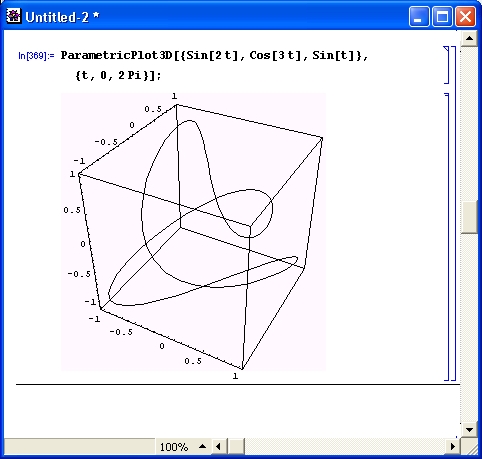This screenshot has height=459, width=482.
Task: Click the vertical scrollbar down arrow
Action: pos(469,429)
